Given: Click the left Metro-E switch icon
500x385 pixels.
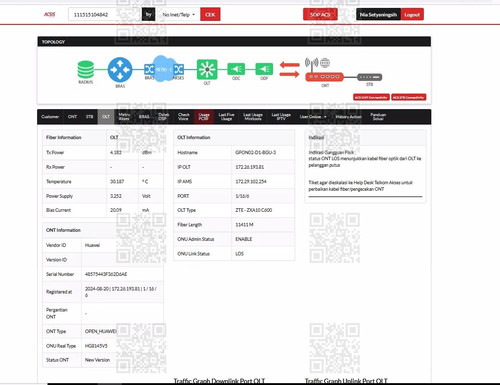Looking at the screenshot, I should [x=149, y=69].
